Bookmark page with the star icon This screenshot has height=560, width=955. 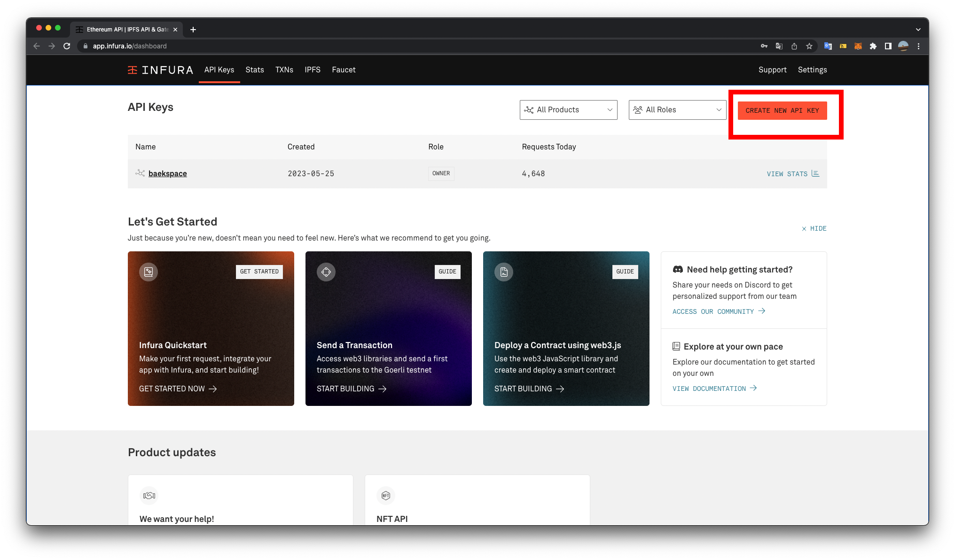(x=809, y=46)
